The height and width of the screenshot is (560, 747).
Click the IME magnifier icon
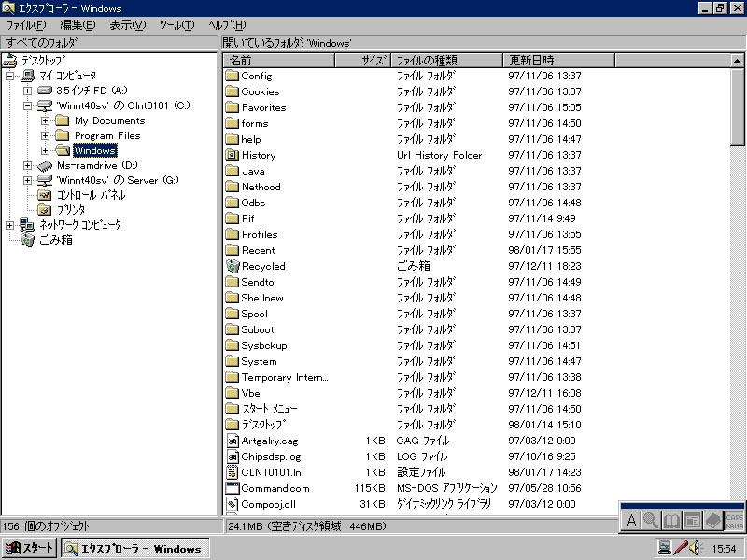point(650,521)
